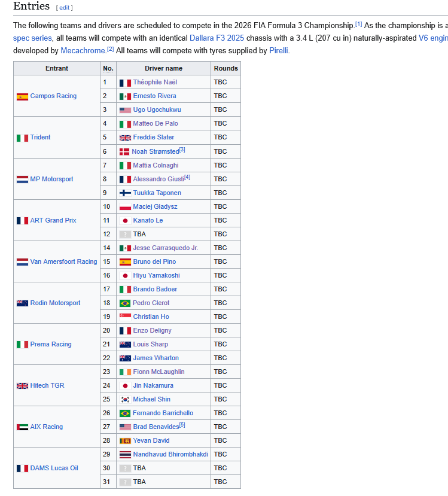Click the US flag beside Ugo Ugochukwu
This screenshot has height=496, width=448.
(125, 110)
